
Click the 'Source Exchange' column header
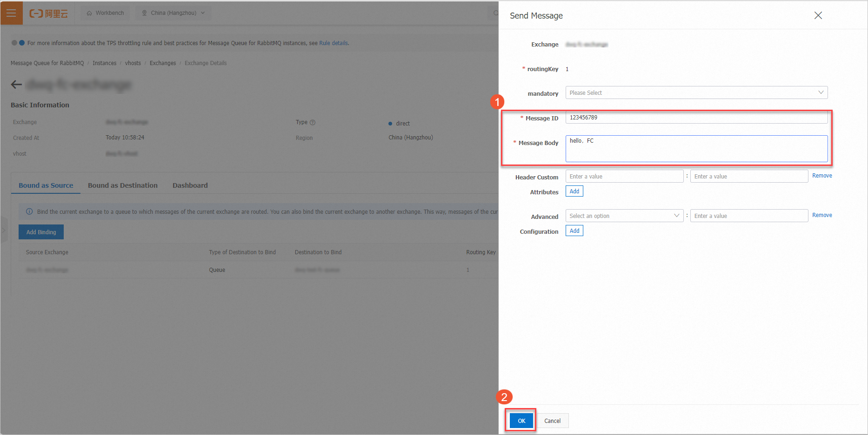[x=47, y=252]
